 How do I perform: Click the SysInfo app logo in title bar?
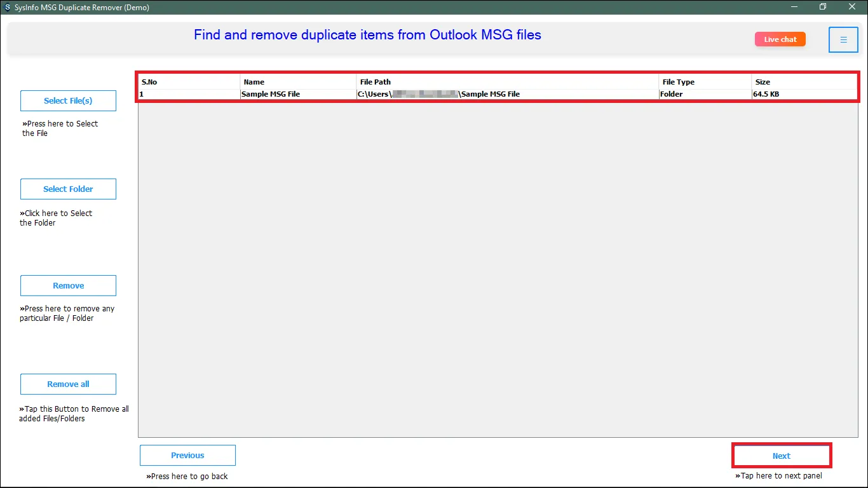(7, 7)
